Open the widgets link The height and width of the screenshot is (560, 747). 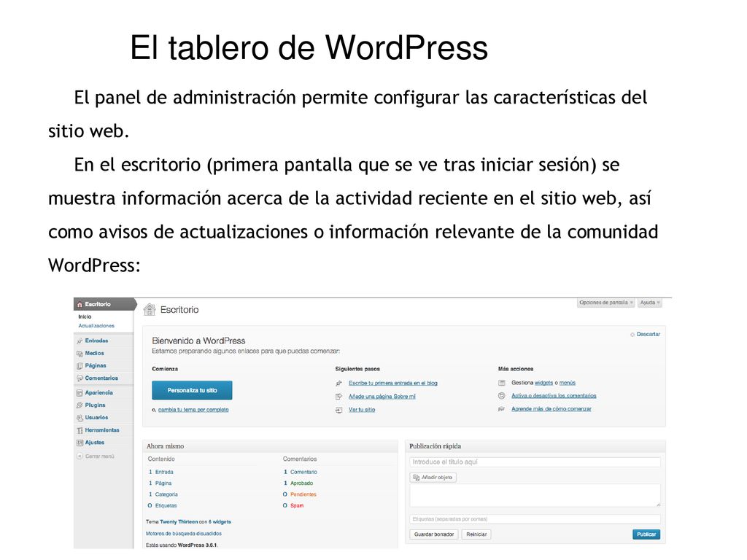[543, 383]
